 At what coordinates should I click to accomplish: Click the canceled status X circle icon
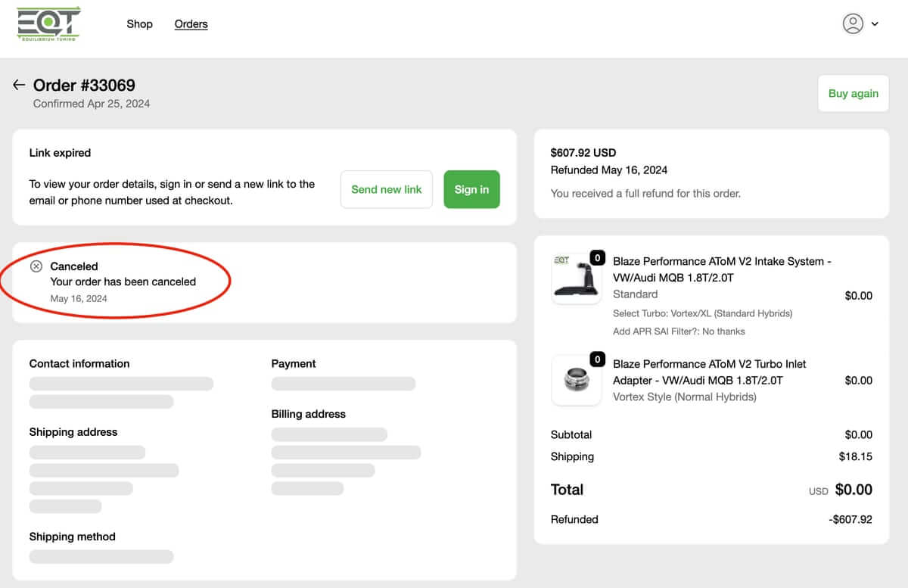(36, 266)
